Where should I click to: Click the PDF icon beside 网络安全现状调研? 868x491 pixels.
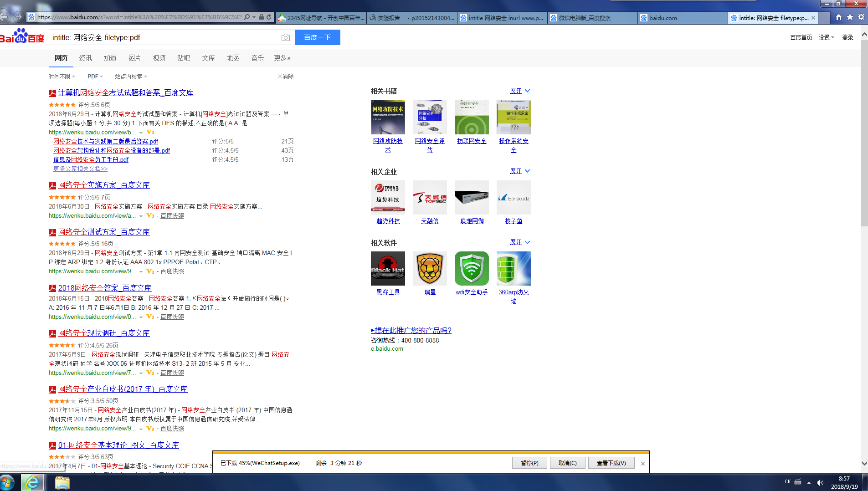tap(52, 333)
